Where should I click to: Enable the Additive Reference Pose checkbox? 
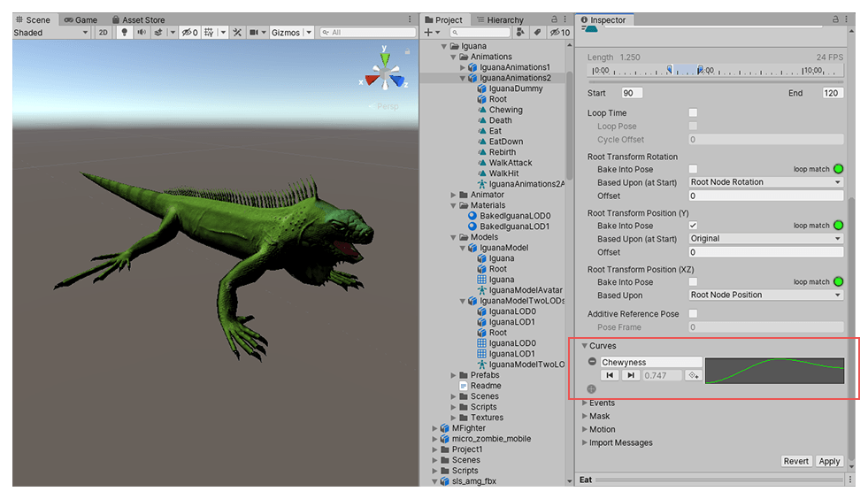coord(693,314)
